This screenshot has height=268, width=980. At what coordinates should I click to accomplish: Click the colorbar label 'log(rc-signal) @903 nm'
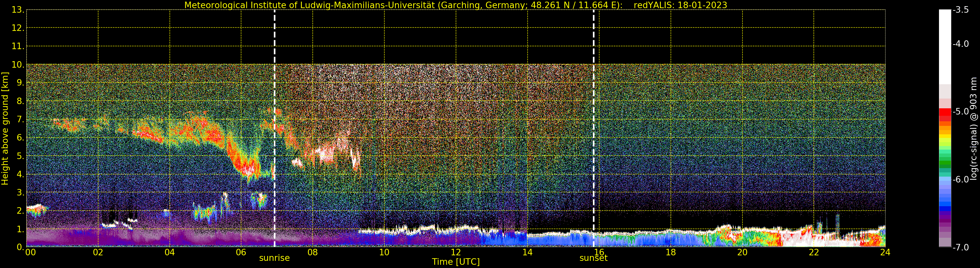tap(973, 128)
